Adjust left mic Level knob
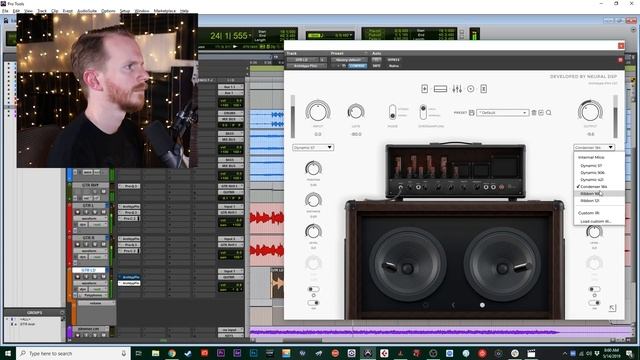Viewport: 640px width, 360px height. click(x=313, y=231)
